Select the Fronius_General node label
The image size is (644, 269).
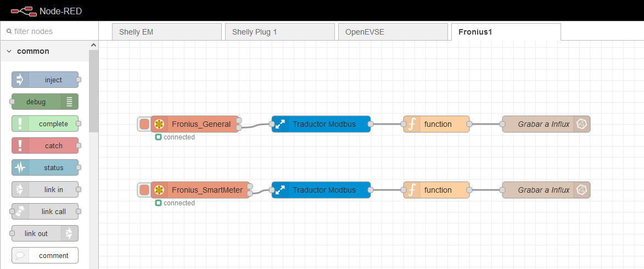(201, 124)
